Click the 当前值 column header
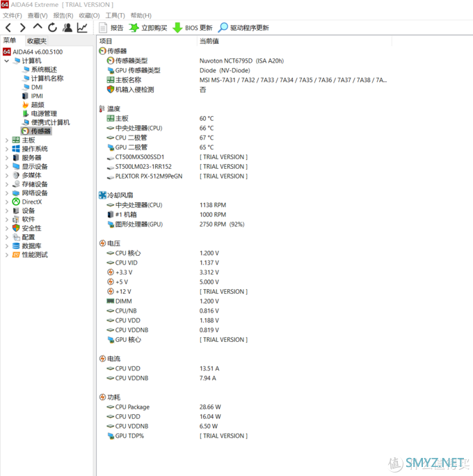This screenshot has height=476, width=473. click(209, 41)
